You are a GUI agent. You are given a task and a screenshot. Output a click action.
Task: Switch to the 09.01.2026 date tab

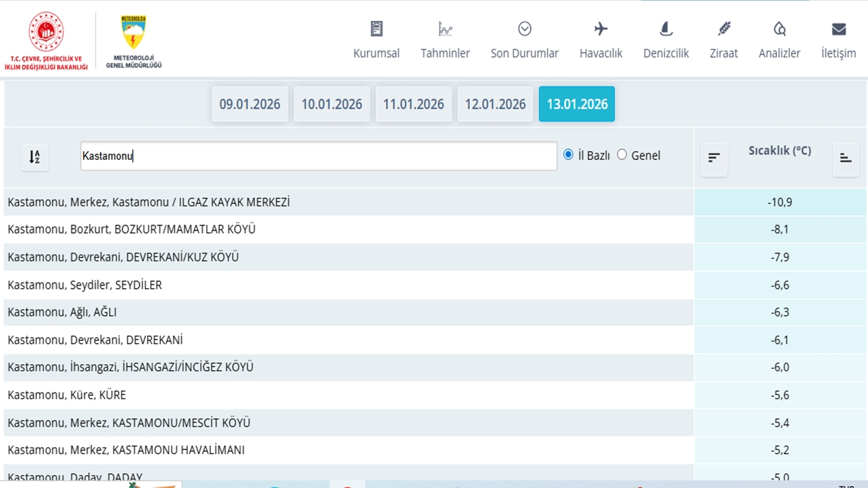pyautogui.click(x=250, y=104)
